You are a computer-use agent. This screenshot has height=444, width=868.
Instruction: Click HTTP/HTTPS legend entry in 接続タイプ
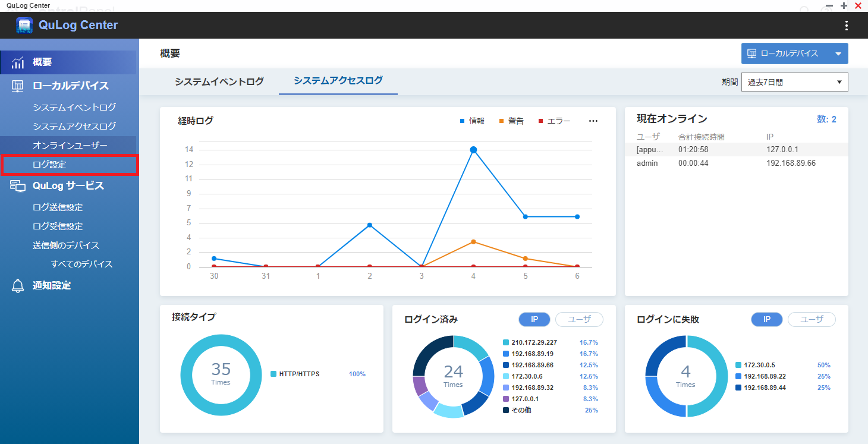coord(295,374)
